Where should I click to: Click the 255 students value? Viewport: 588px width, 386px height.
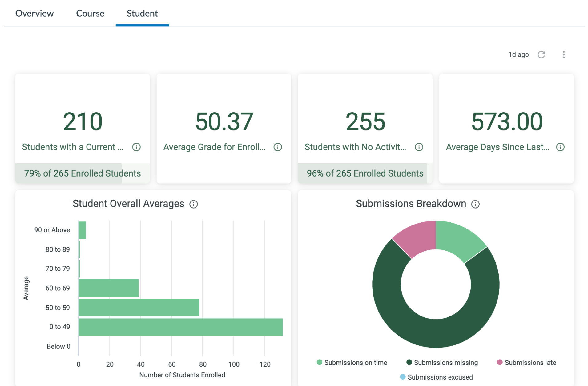365,122
